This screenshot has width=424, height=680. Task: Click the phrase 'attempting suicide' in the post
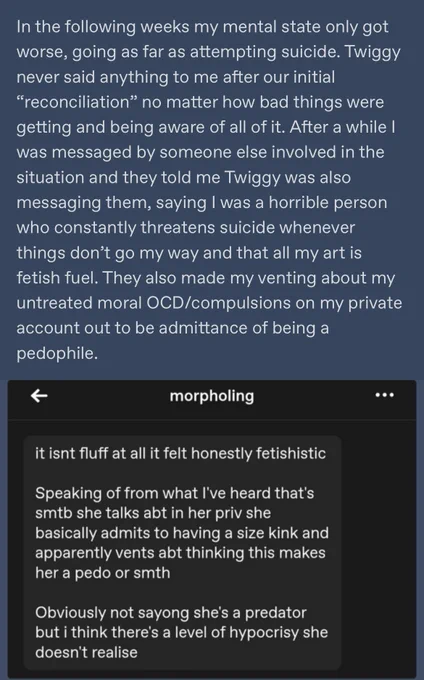click(265, 52)
